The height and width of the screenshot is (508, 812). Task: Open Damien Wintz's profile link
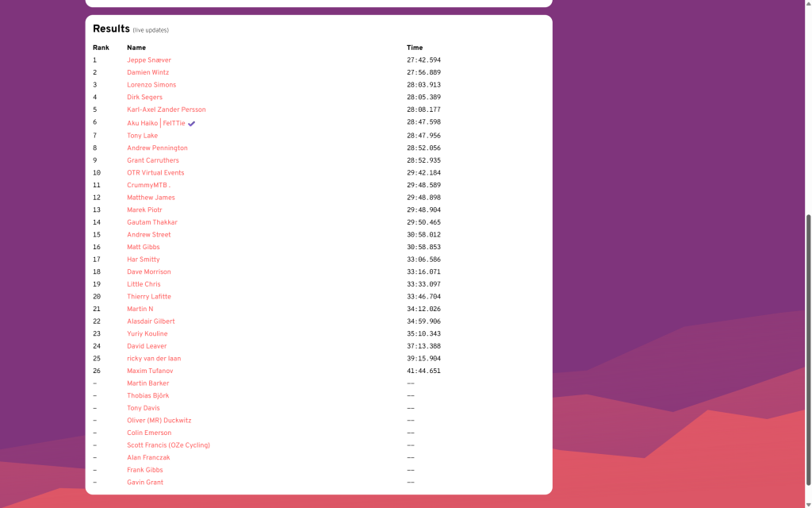click(x=148, y=72)
